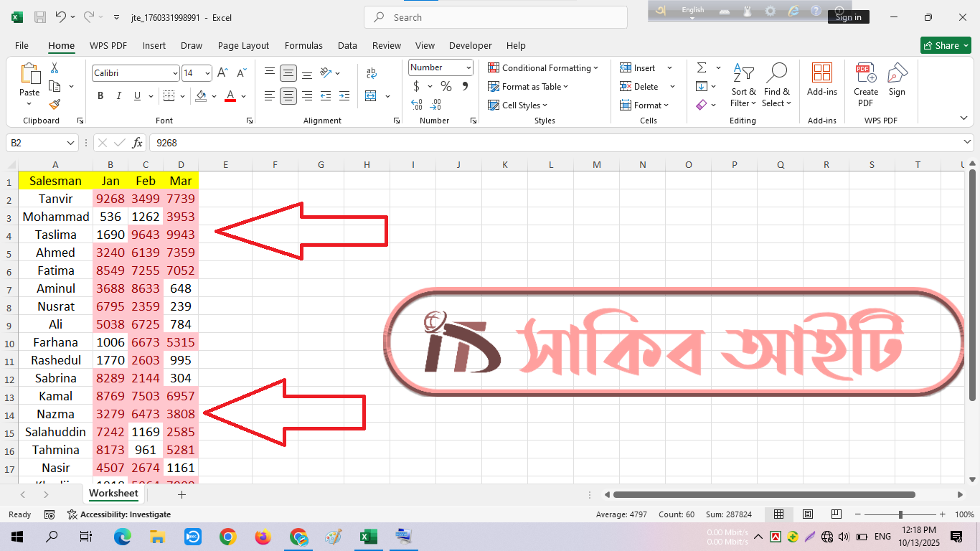Viewport: 980px width, 551px height.
Task: Toggle Italic formatting
Action: 119,96
